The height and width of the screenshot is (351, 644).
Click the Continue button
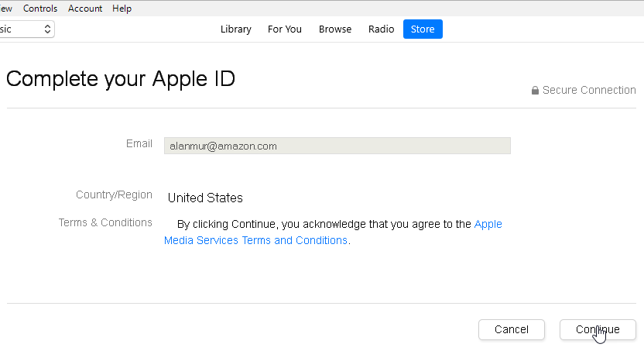(x=598, y=329)
